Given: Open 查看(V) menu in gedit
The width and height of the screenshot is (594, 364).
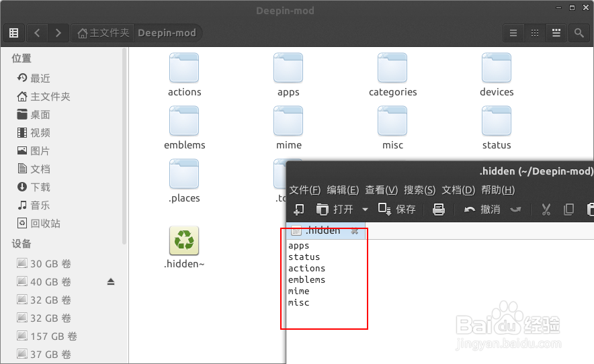Looking at the screenshot, I should [382, 190].
